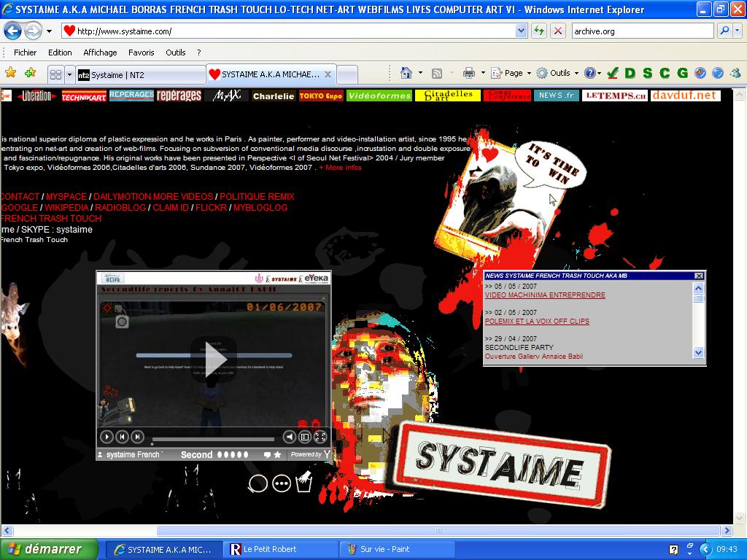
Task: Refresh the page with green arrows icon
Action: click(539, 31)
